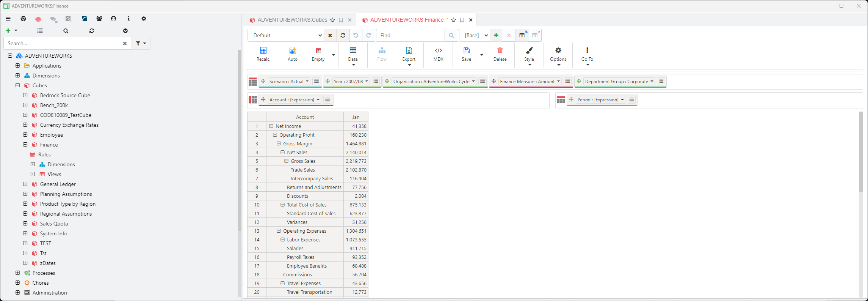Enable Auto recalculation icon
This screenshot has height=301, width=868.
click(293, 50)
